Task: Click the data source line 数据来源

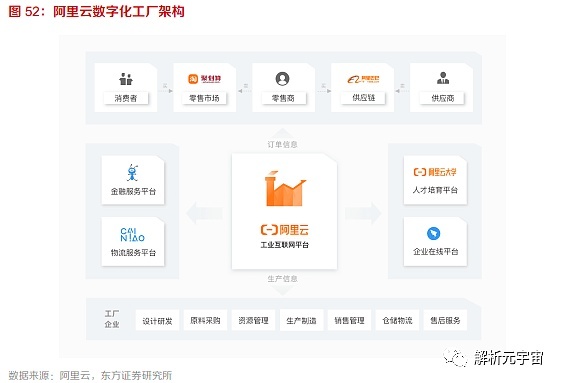Action: [x=90, y=375]
